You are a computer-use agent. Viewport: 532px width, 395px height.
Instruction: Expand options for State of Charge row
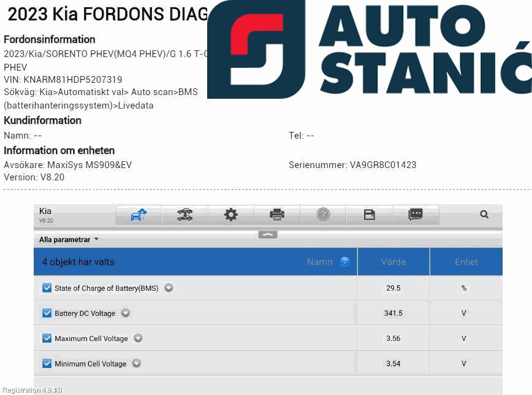169,288
